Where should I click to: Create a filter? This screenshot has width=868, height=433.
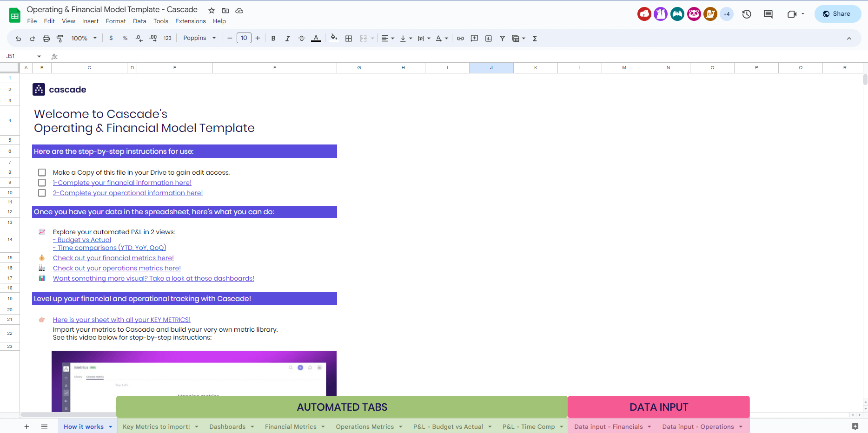(503, 39)
